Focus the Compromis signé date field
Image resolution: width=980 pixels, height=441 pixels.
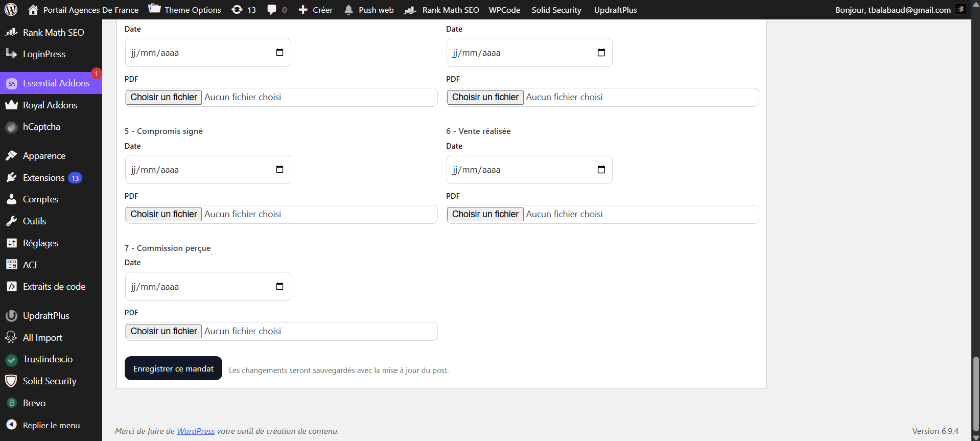click(208, 169)
